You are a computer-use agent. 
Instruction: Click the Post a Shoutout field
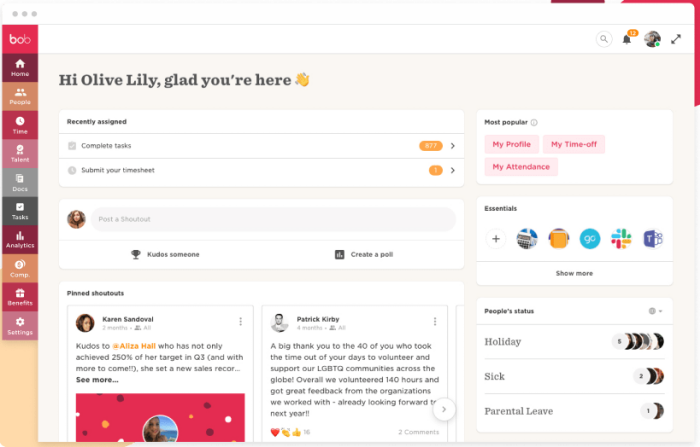pyautogui.click(x=273, y=219)
